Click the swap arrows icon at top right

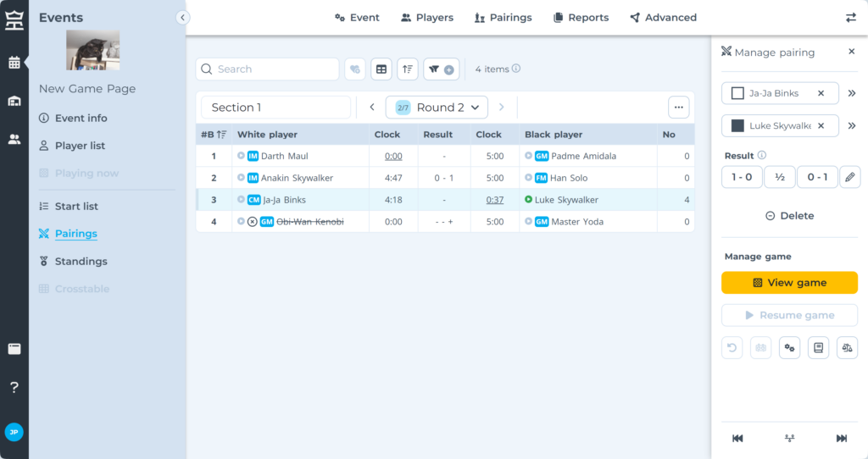coord(851,18)
